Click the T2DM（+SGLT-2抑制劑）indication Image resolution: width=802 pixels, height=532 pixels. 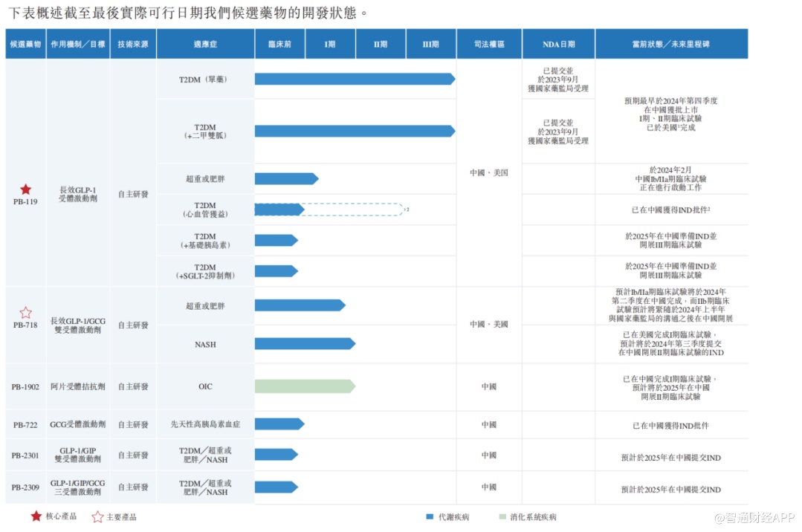(205, 272)
